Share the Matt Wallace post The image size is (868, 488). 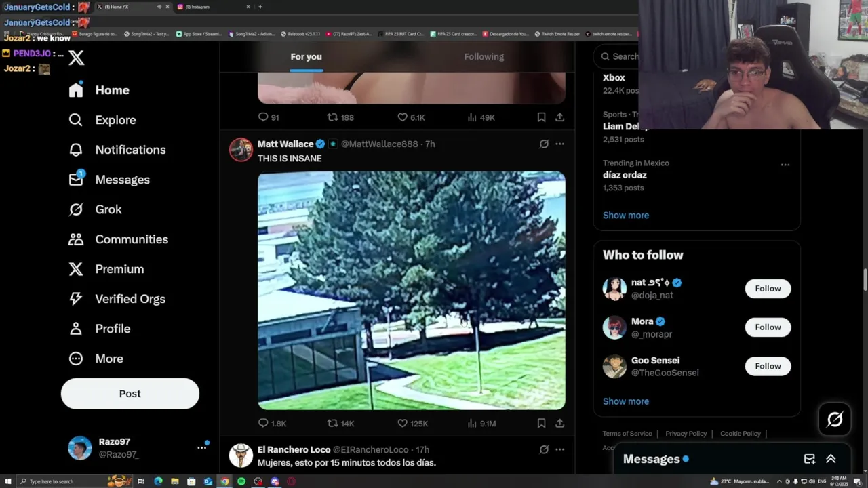click(x=559, y=423)
